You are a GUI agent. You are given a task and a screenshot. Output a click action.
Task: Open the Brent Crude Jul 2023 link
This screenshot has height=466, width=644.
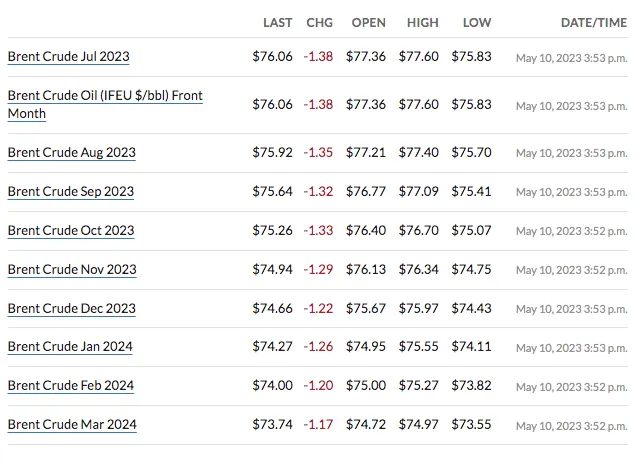(x=68, y=57)
